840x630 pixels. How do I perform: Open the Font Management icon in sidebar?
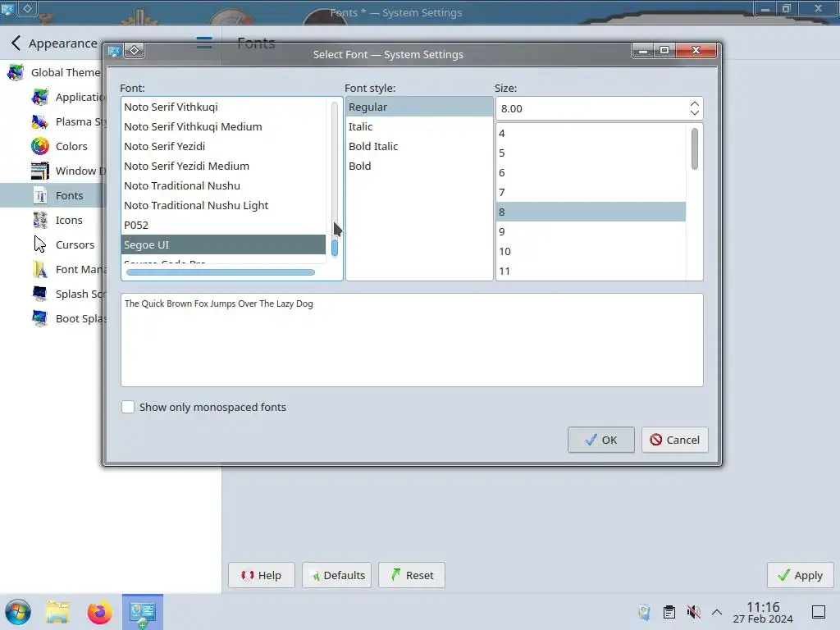(x=39, y=269)
